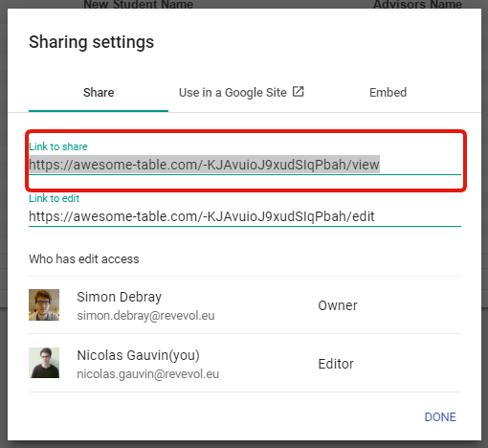Select the Link to share URL field
The image size is (488, 448).
[x=245, y=165]
